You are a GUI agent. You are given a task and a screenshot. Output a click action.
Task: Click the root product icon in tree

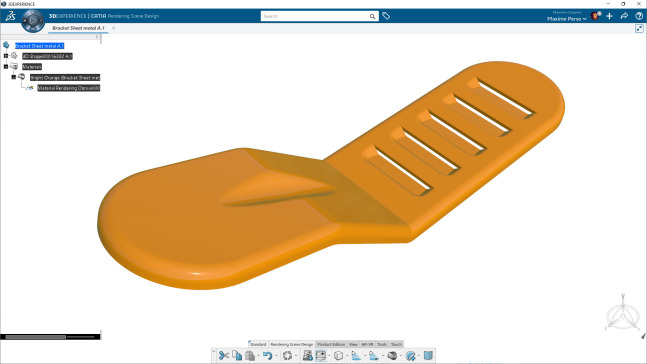coord(6,45)
